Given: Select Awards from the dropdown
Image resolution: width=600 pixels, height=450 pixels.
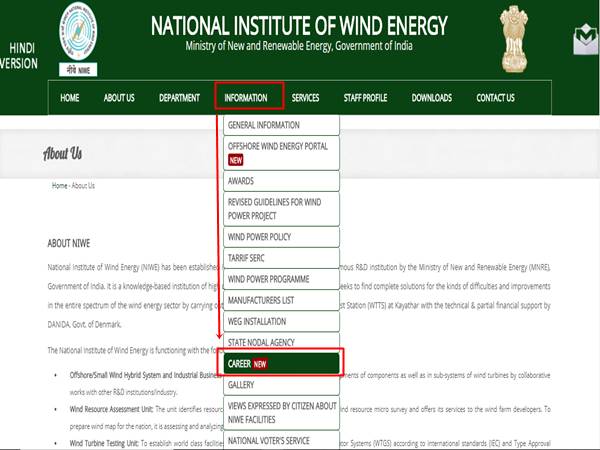Looking at the screenshot, I should tap(281, 181).
